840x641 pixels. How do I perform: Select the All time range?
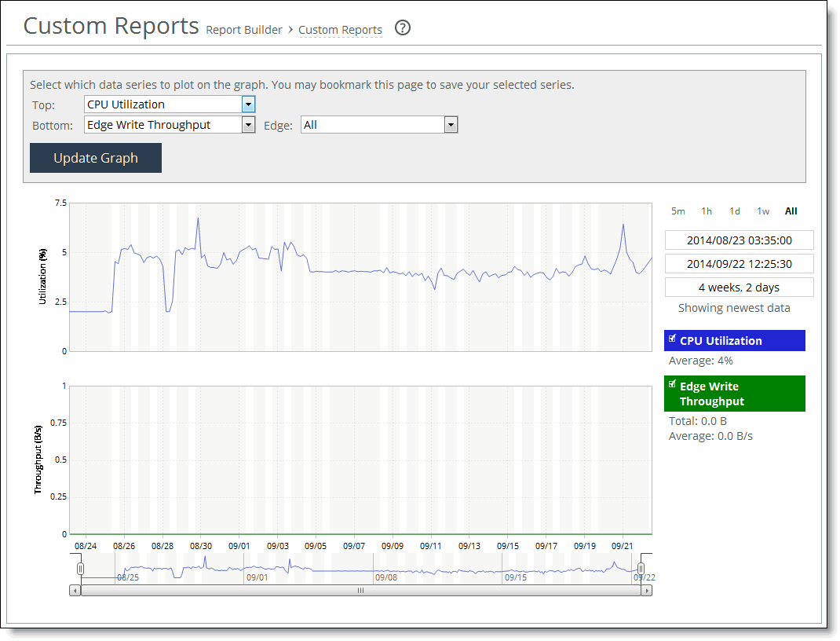point(791,211)
